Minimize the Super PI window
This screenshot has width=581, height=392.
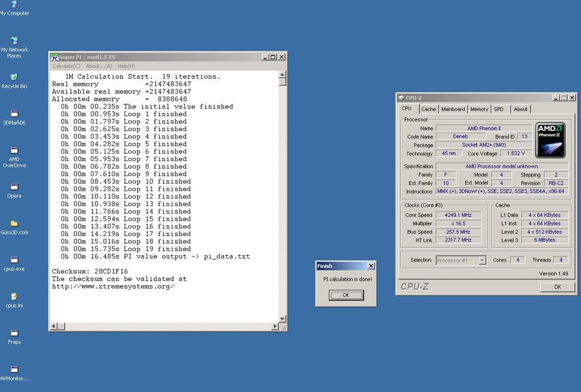point(266,57)
